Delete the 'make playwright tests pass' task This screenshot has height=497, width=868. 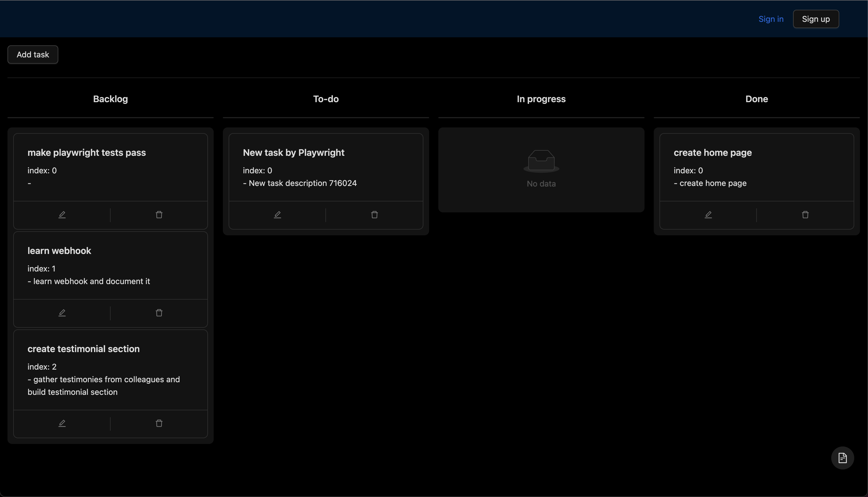[x=159, y=215]
